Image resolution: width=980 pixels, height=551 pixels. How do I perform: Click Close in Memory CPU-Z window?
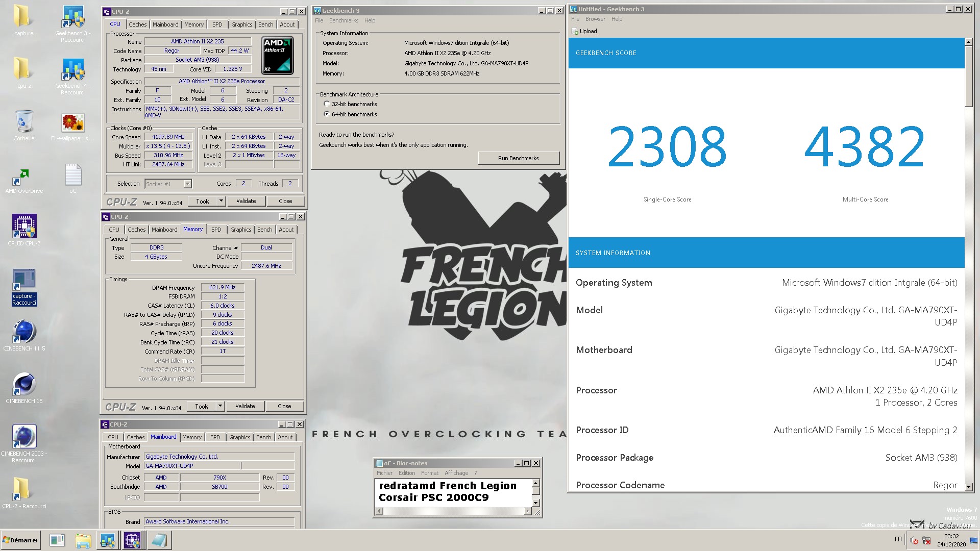click(284, 406)
